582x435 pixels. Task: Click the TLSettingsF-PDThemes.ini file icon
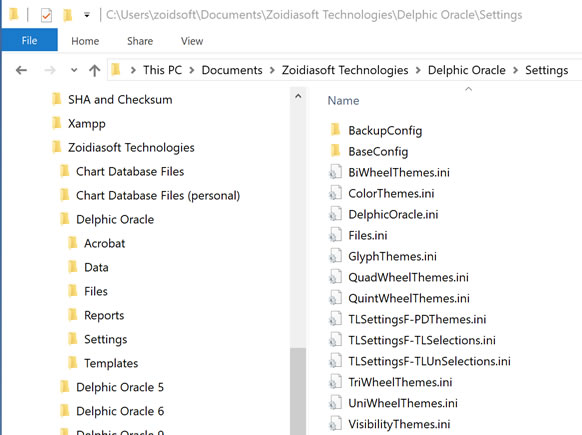(335, 319)
